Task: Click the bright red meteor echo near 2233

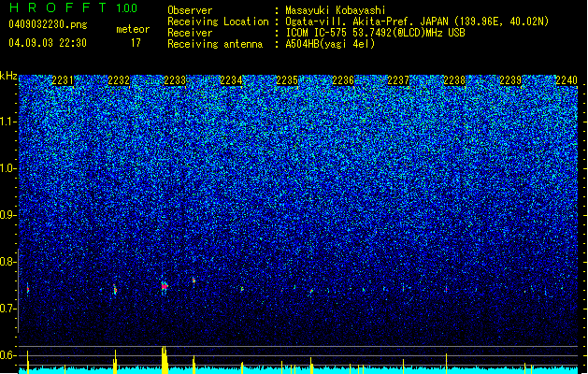Action: [x=165, y=287]
